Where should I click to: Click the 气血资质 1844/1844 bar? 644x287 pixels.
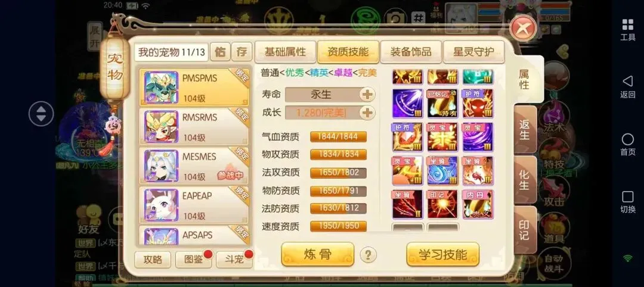click(339, 136)
